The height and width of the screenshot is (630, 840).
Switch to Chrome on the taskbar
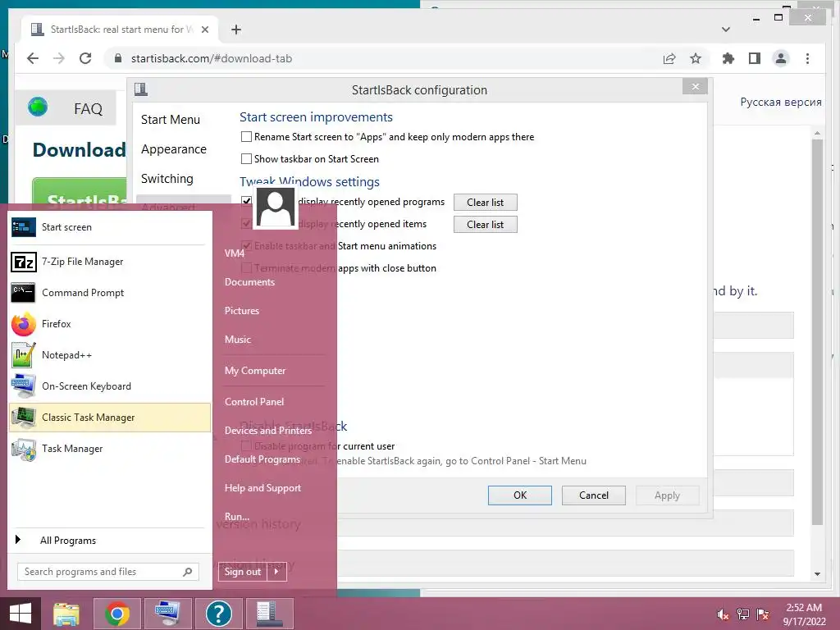pos(117,614)
